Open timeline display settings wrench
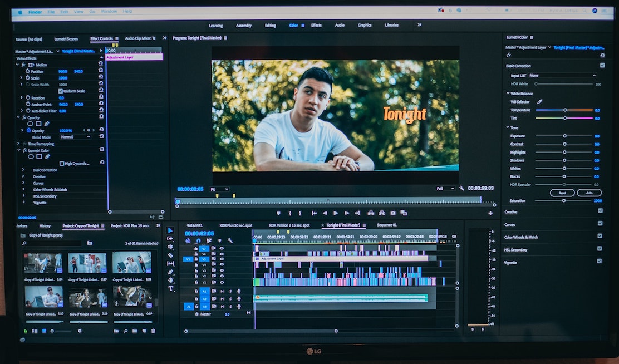Image resolution: width=619 pixels, height=364 pixels. 230,240
